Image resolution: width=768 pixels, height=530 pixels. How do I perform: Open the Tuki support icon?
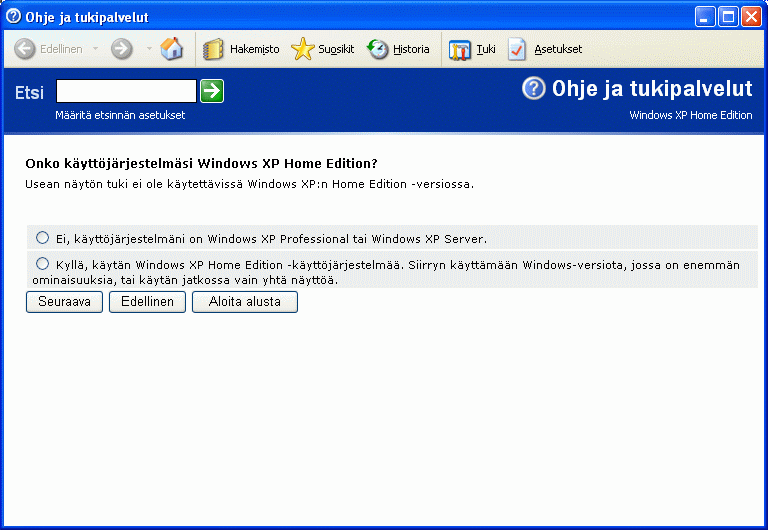459,49
